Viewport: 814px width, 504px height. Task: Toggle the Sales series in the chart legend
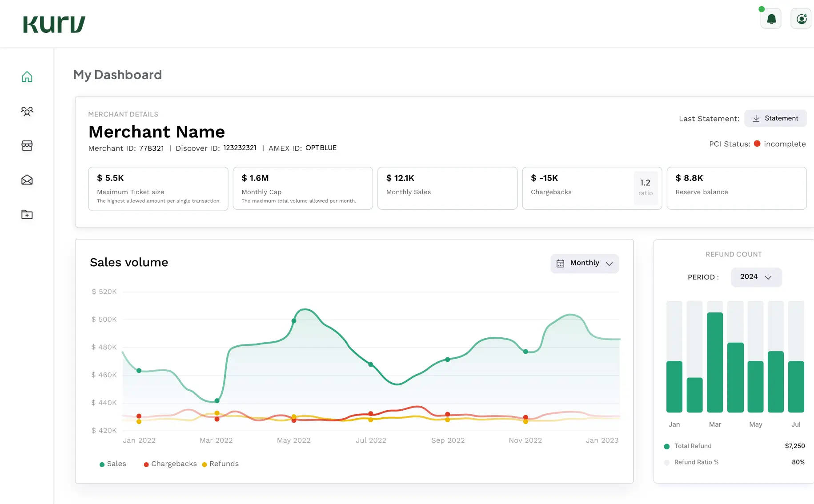[112, 464]
